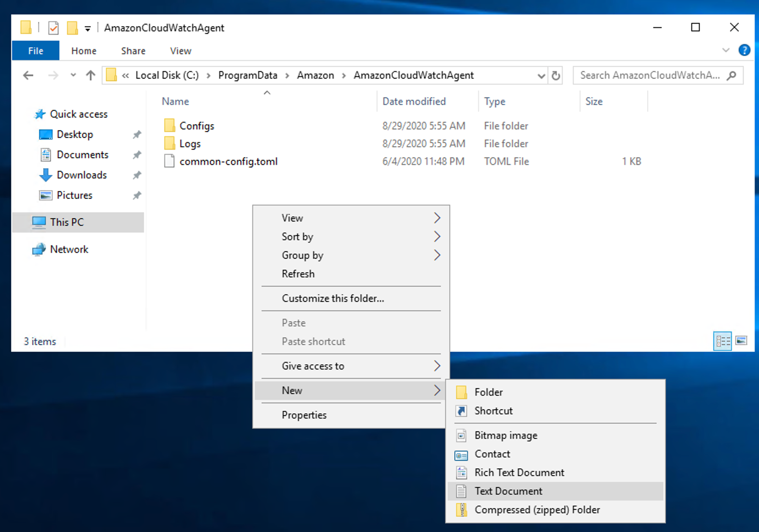
Task: Go back using the Back arrow
Action: click(28, 75)
